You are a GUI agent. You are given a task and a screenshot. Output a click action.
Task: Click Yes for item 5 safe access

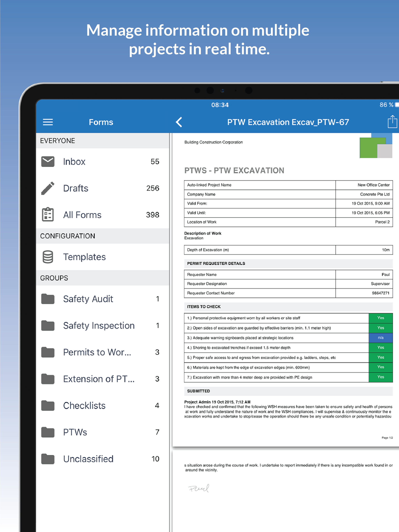click(380, 357)
